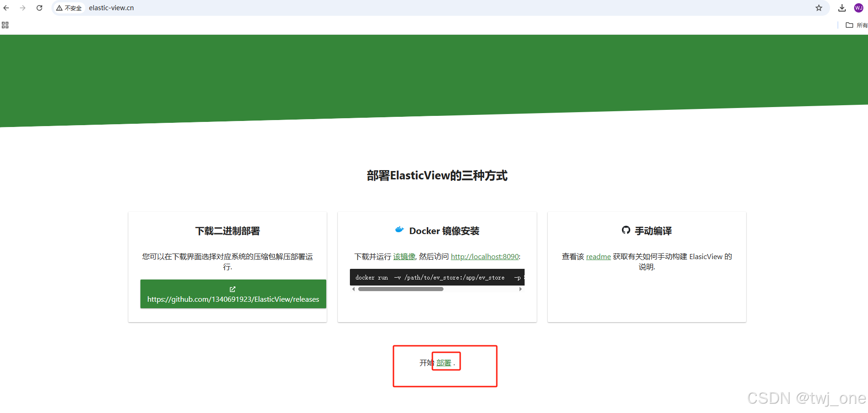
Task: Open the 该镜像 Docker image link
Action: (404, 257)
